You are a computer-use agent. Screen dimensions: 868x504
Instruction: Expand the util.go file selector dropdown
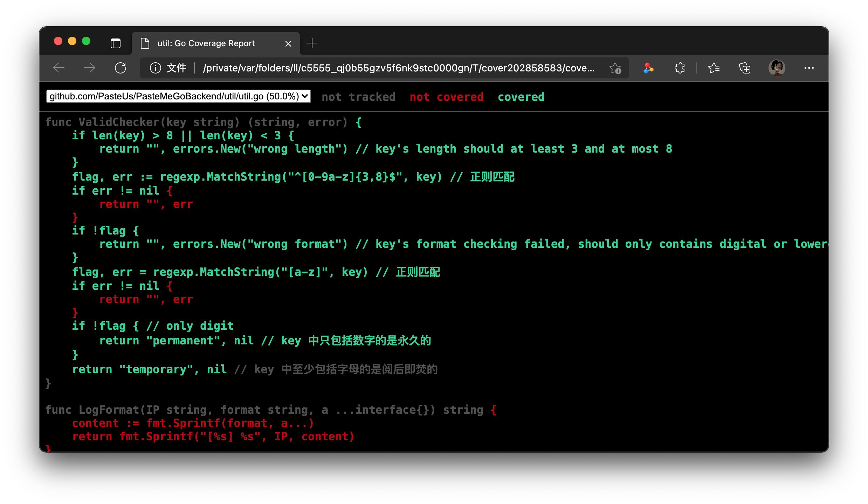(x=179, y=96)
